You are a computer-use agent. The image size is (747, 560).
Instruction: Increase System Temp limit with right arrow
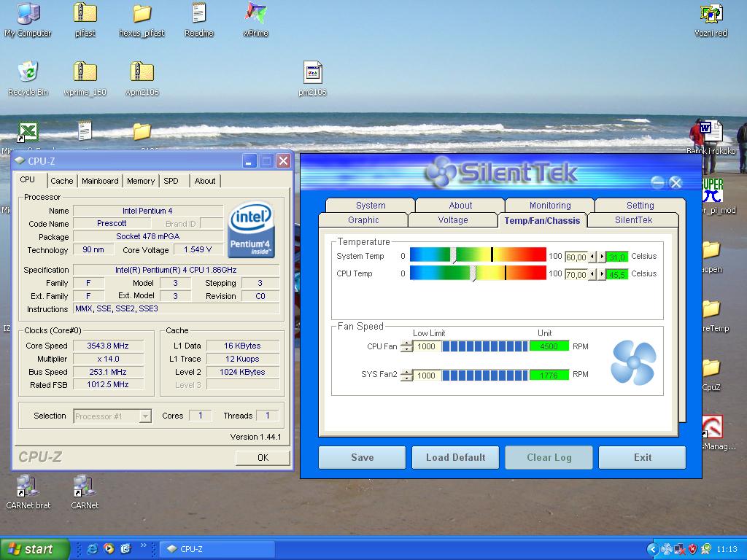[602, 257]
